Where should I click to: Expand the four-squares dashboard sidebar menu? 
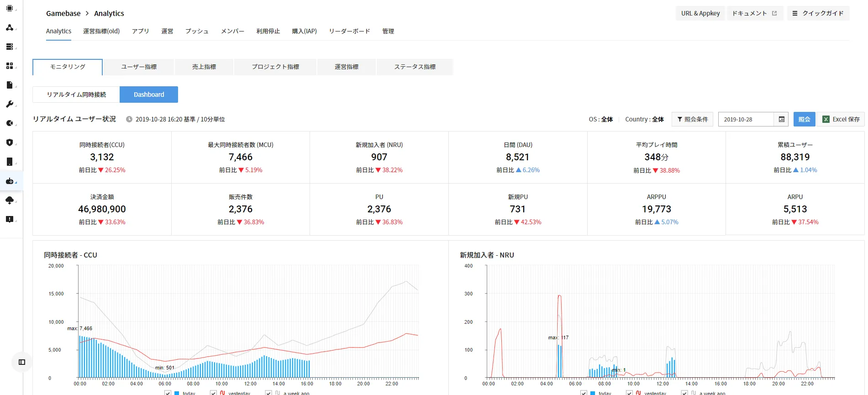pos(10,66)
